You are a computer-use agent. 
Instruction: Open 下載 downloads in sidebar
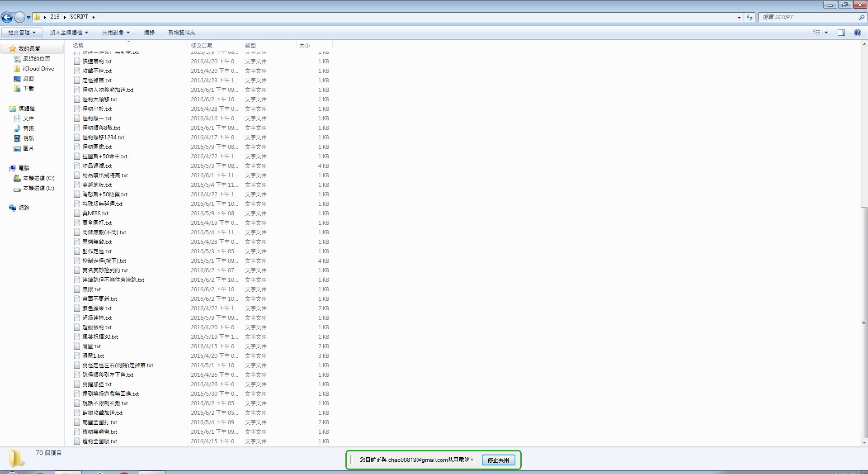pyautogui.click(x=24, y=89)
